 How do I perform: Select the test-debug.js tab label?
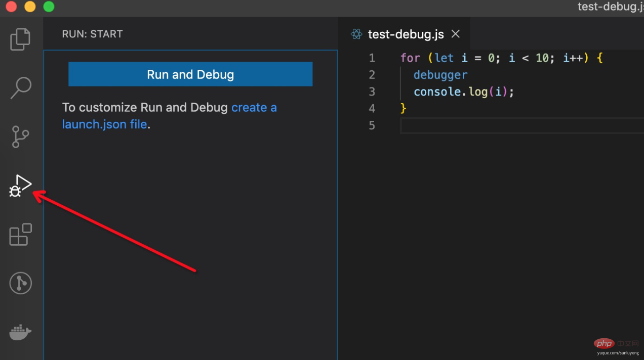point(406,34)
